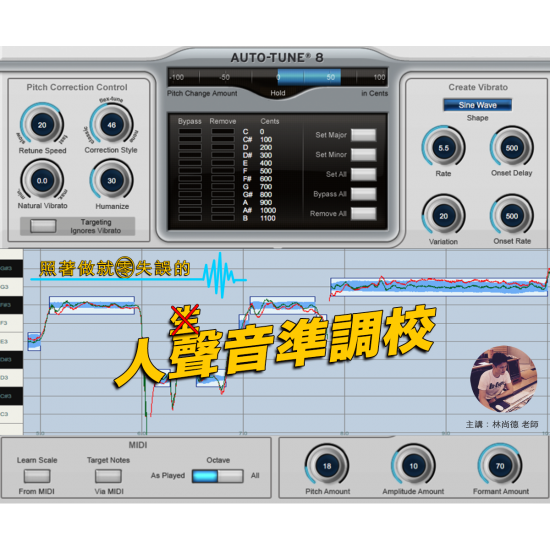Click the Hold label under meter

click(x=278, y=93)
